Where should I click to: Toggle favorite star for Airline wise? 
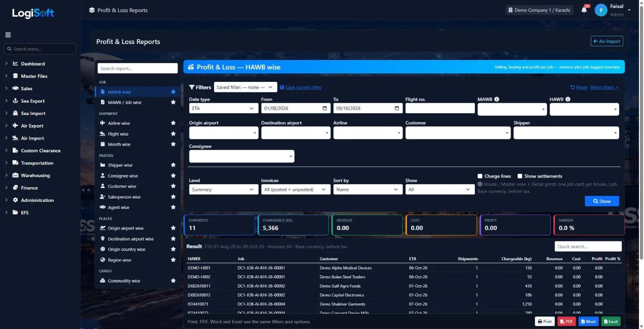click(x=173, y=123)
